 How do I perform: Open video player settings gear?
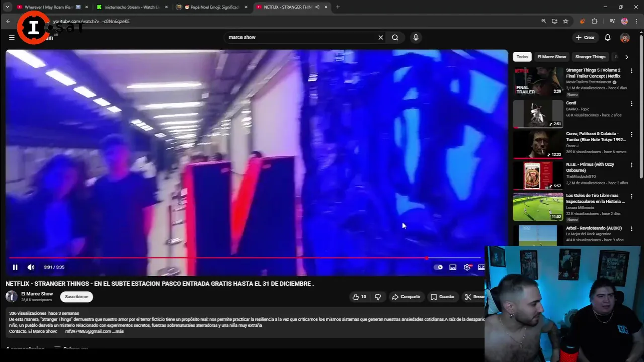467,267
